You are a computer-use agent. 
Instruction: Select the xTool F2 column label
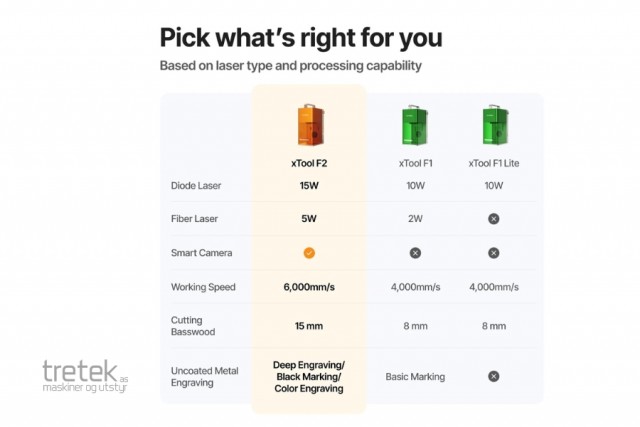tap(309, 162)
